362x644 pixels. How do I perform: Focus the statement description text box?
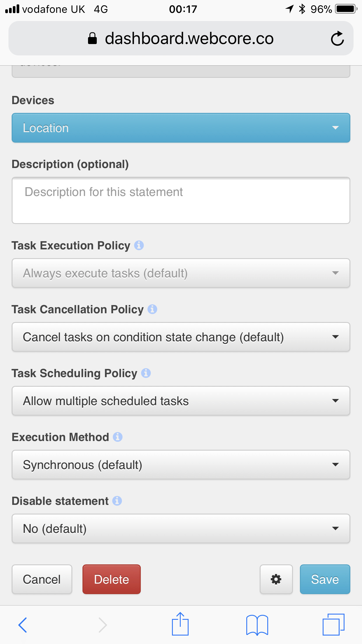(181, 200)
